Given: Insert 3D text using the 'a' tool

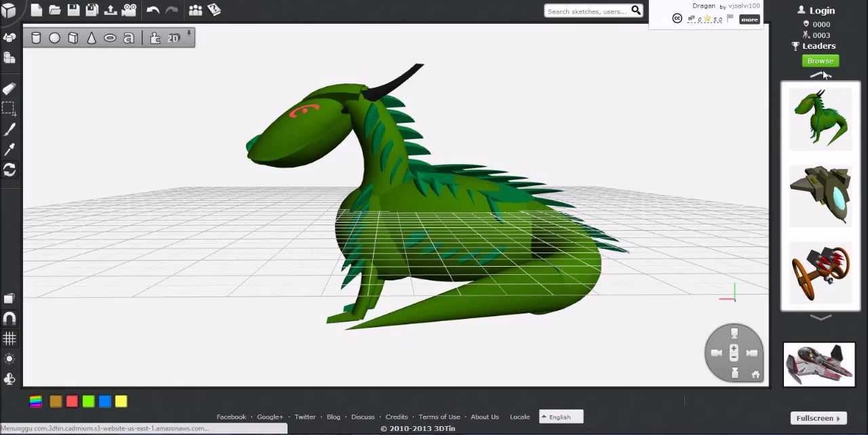Looking at the screenshot, I should tap(129, 38).
